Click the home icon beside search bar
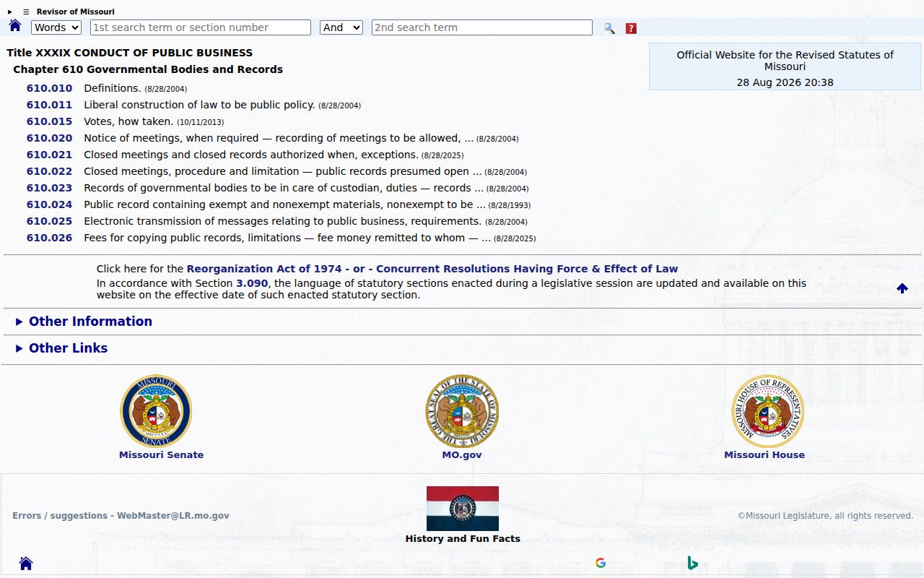Viewport: 924px width, 578px height. 15,26
